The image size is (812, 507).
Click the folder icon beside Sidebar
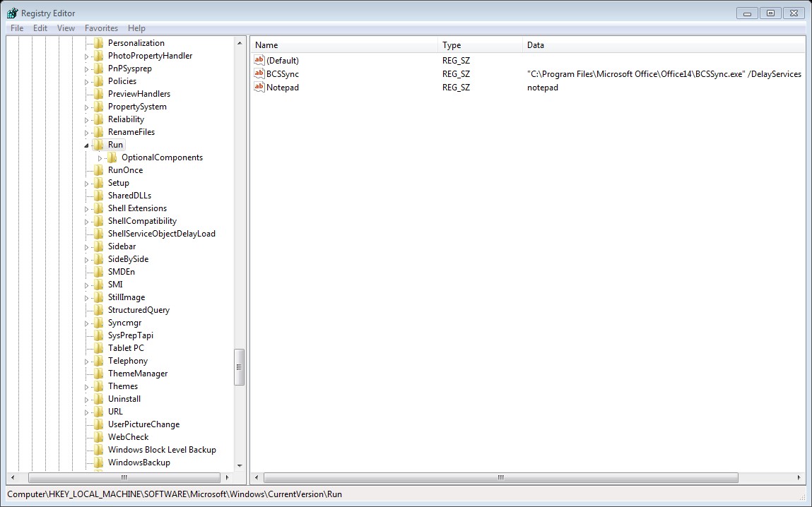point(98,246)
